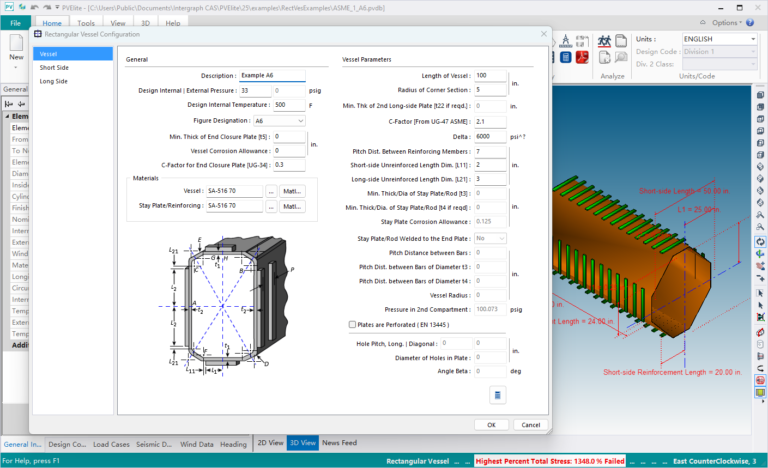The height and width of the screenshot is (468, 768).
Task: Open the Help ribbon tab
Action: tap(173, 23)
